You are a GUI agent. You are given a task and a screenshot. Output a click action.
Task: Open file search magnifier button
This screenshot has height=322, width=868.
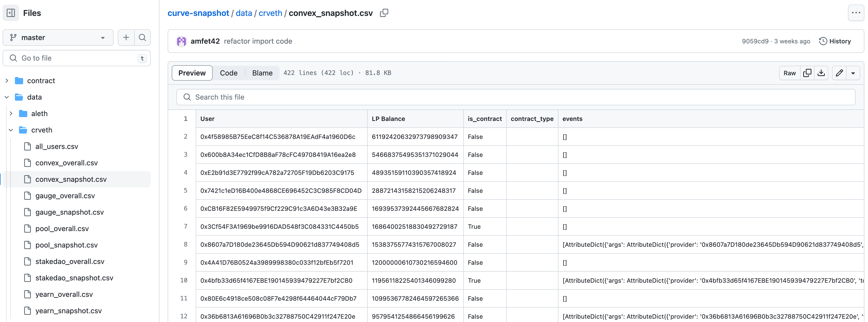[x=142, y=37]
